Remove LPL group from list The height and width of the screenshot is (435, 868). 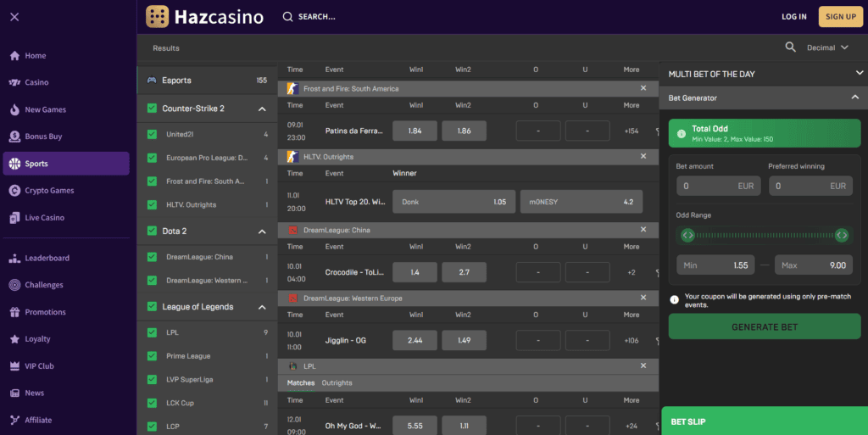[643, 365]
